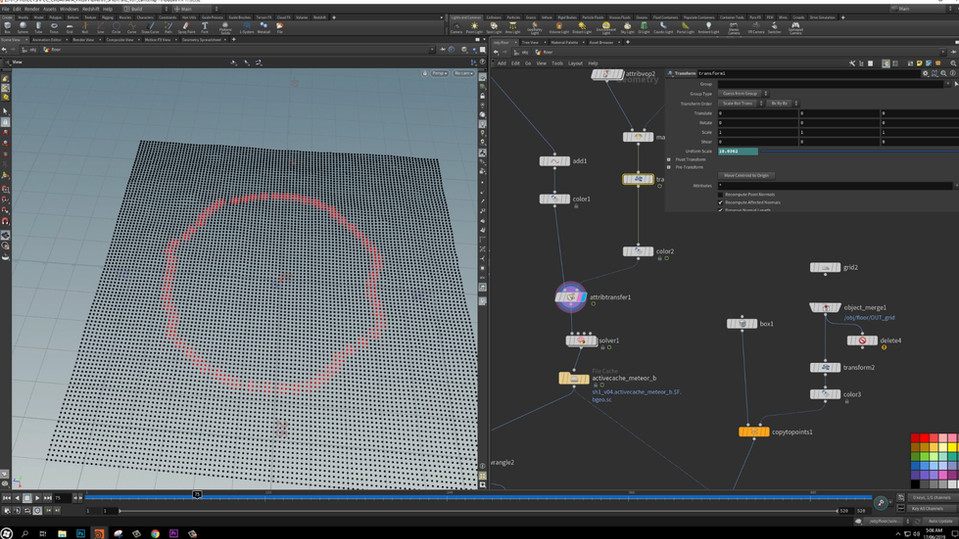Switch to the Geometry Spreadsheet tab
This screenshot has height=539, width=959.
[x=203, y=39]
